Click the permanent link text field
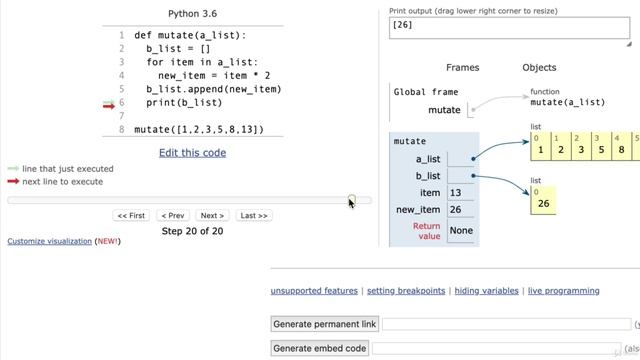 point(507,324)
